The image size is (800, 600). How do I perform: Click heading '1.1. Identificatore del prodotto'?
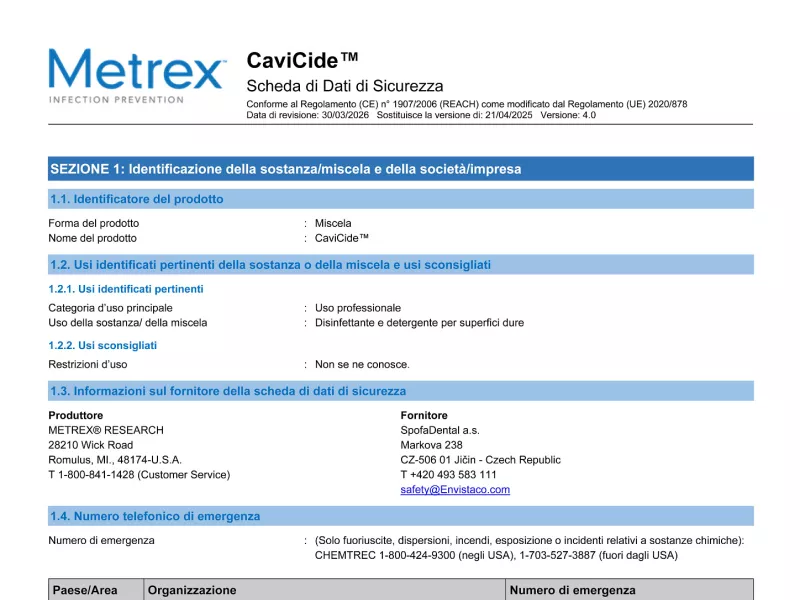(x=401, y=199)
